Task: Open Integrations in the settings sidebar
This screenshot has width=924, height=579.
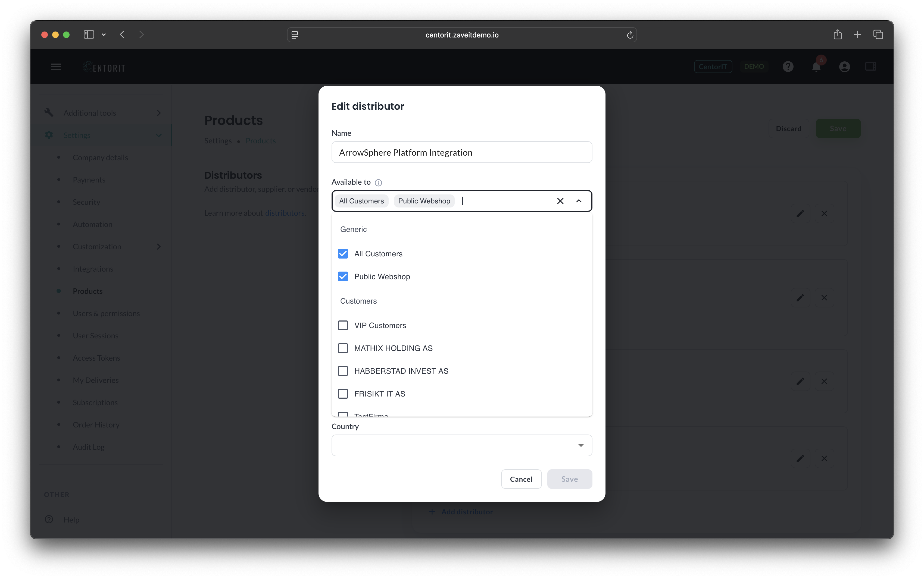Action: pos(93,269)
